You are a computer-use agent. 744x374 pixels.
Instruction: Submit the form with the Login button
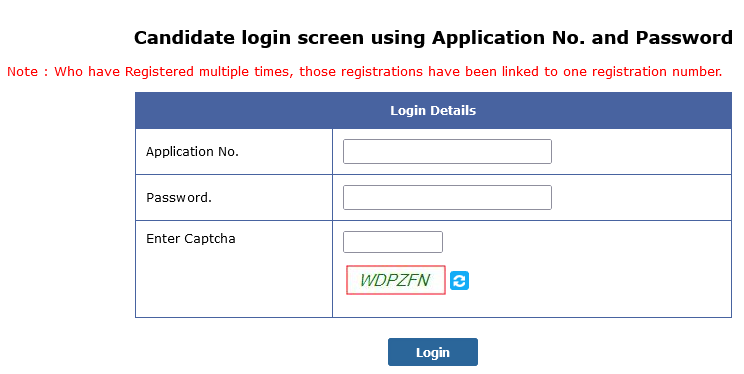point(433,352)
